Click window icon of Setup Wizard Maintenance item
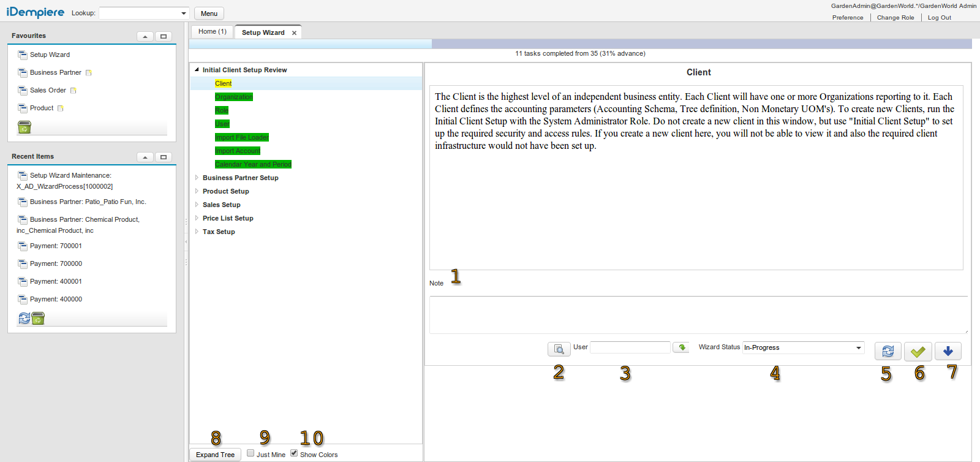This screenshot has width=980, height=462. [22, 176]
